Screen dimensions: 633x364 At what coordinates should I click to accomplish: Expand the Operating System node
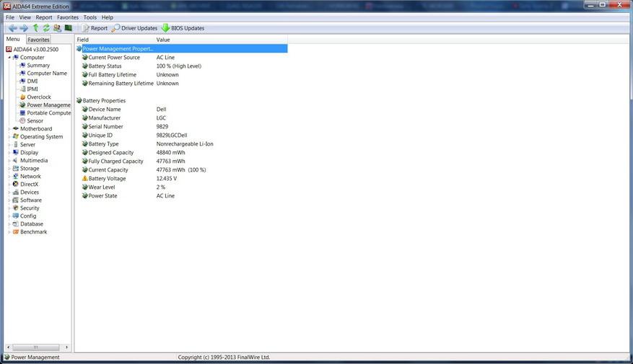[9, 137]
